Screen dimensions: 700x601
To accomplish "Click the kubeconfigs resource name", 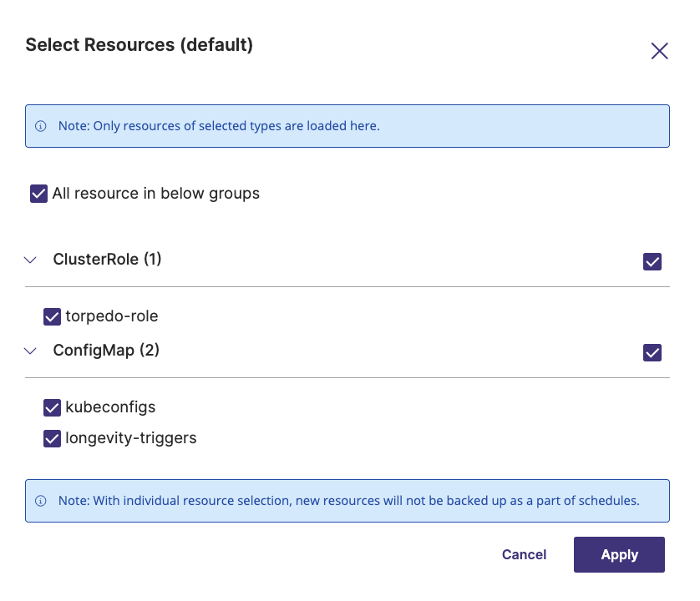I will tap(110, 407).
